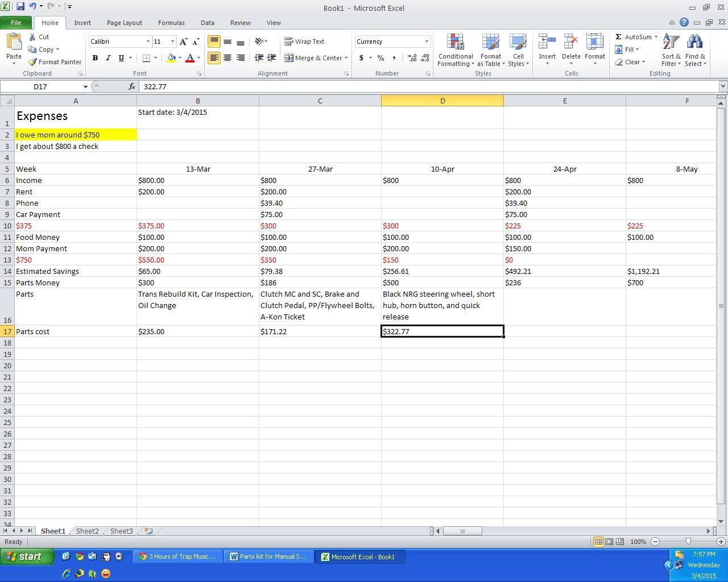The height and width of the screenshot is (582, 728).
Task: Apply the yellow Fill Color swatch
Action: pos(171,58)
